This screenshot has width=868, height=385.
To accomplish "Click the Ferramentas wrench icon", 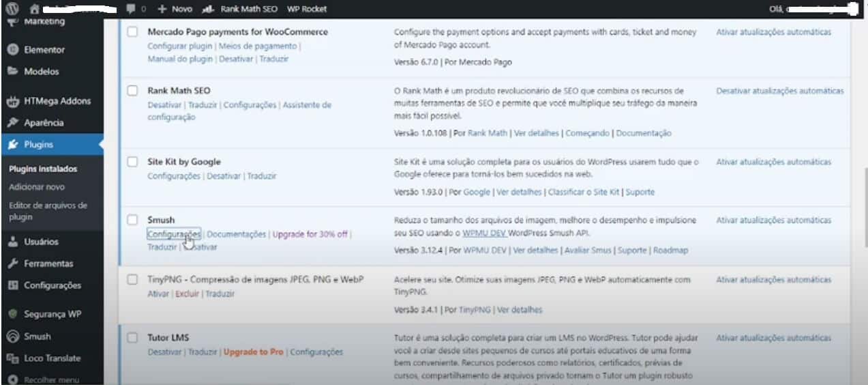I will (x=12, y=263).
